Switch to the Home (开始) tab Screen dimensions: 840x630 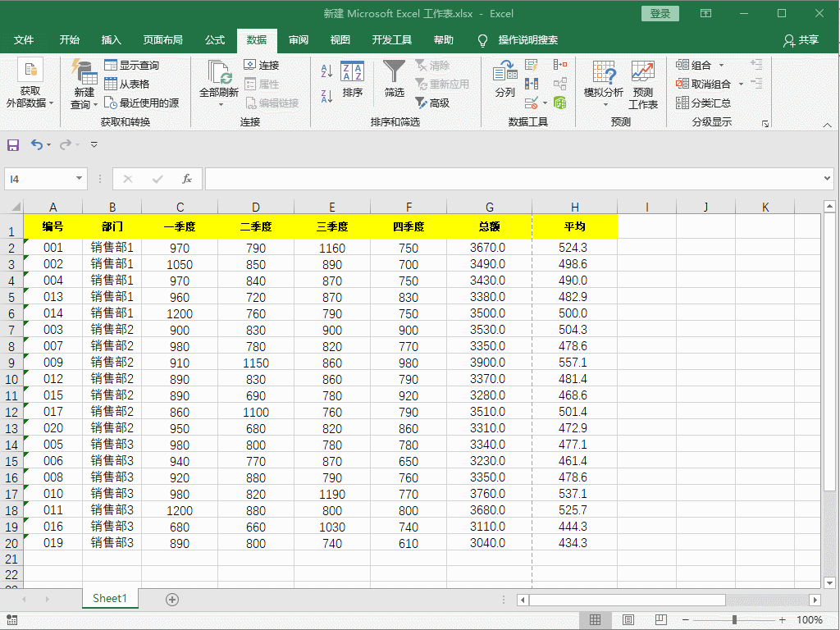[x=70, y=40]
